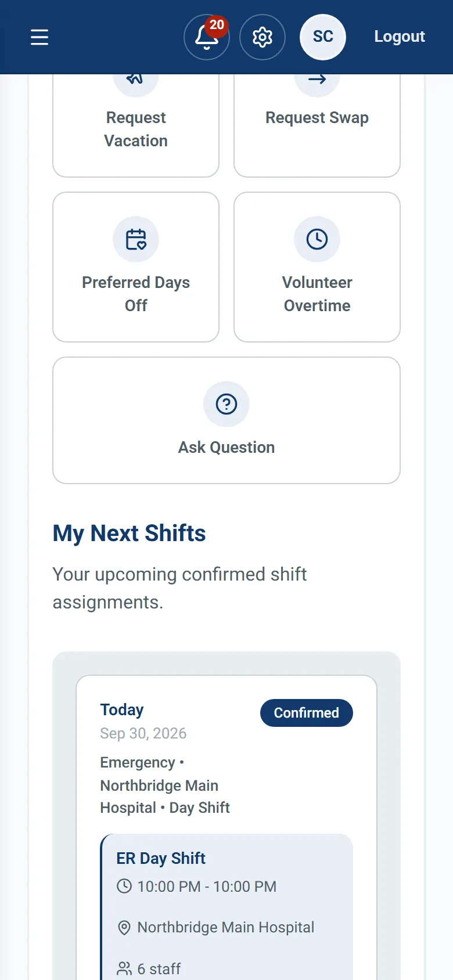Click the clock icon beside shift time
This screenshot has width=453, height=980.
pos(124,886)
